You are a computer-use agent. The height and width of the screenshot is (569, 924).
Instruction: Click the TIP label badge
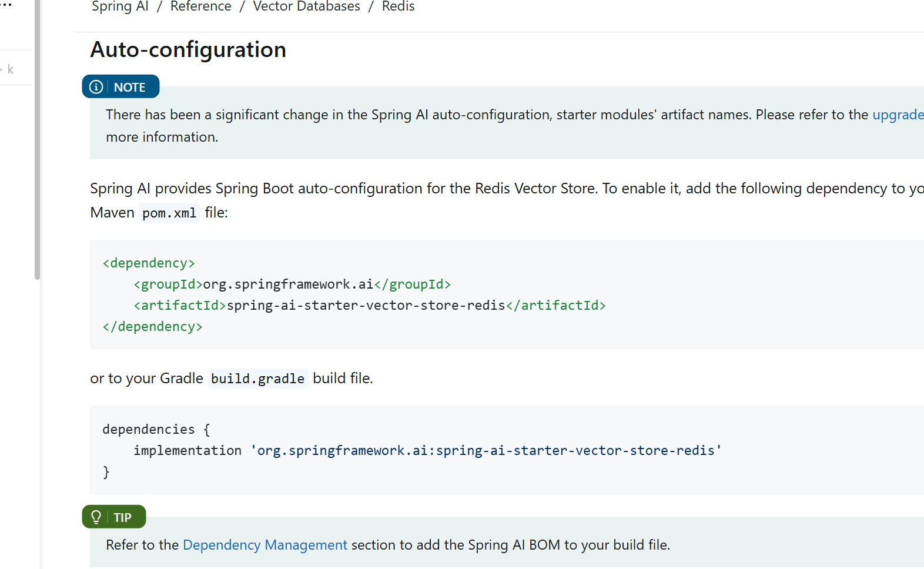click(114, 517)
